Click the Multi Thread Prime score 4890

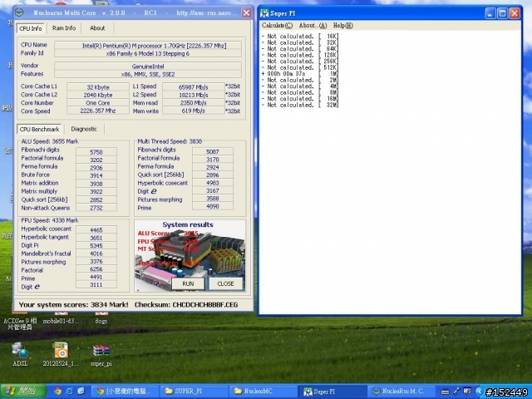coord(213,206)
